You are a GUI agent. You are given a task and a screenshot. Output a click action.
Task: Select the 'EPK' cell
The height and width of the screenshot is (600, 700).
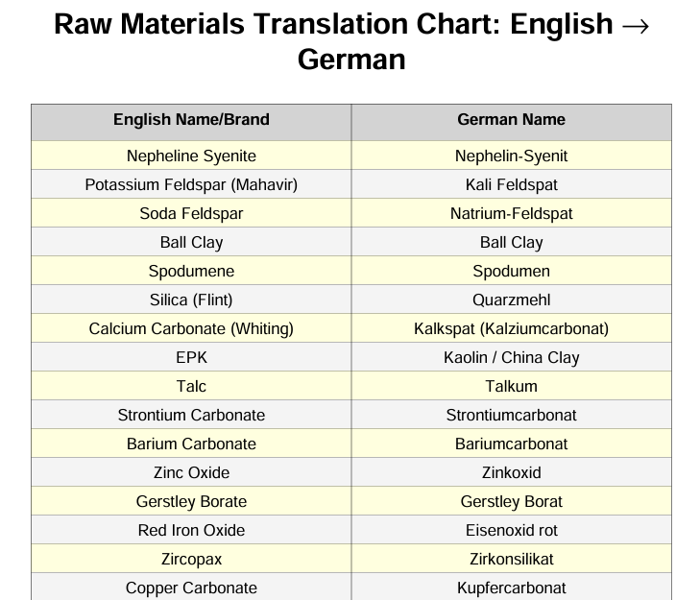coord(191,357)
